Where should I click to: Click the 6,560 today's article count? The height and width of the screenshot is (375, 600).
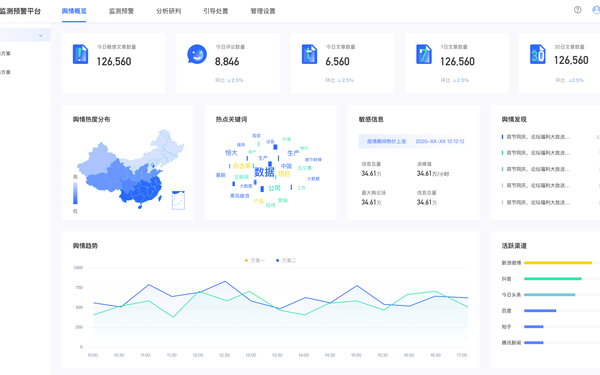coord(337,61)
